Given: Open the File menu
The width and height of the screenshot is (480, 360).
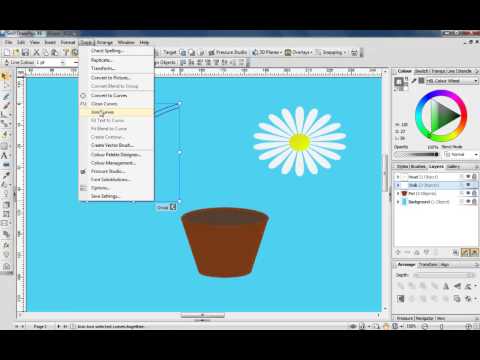Looking at the screenshot, I should pyautogui.click(x=8, y=42).
